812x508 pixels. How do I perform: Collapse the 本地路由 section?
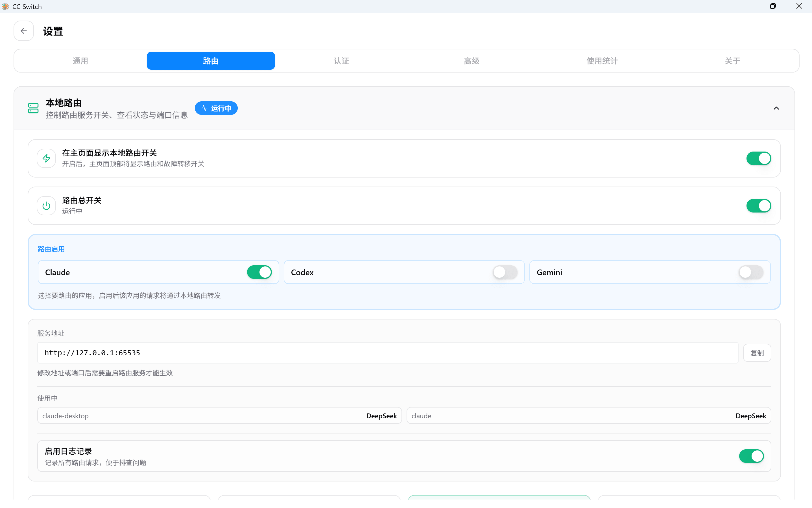776,108
